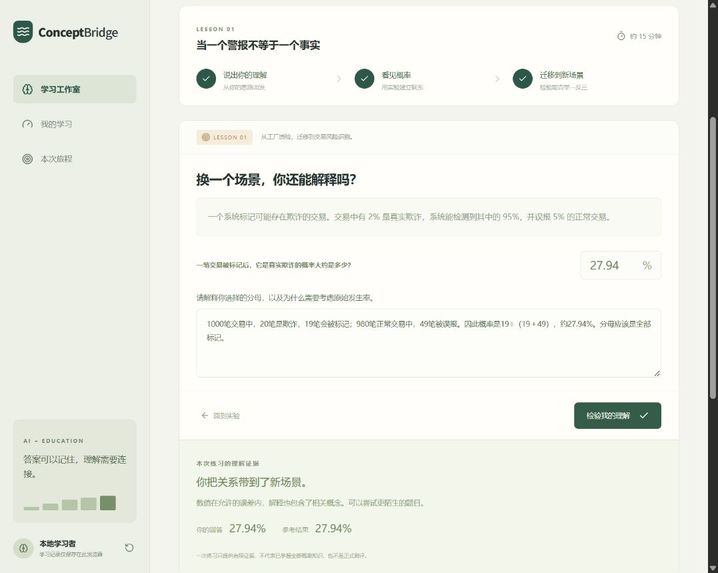This screenshot has height=573, width=718.
Task: Click the darkest bar in progress chart
Action: pos(108,503)
